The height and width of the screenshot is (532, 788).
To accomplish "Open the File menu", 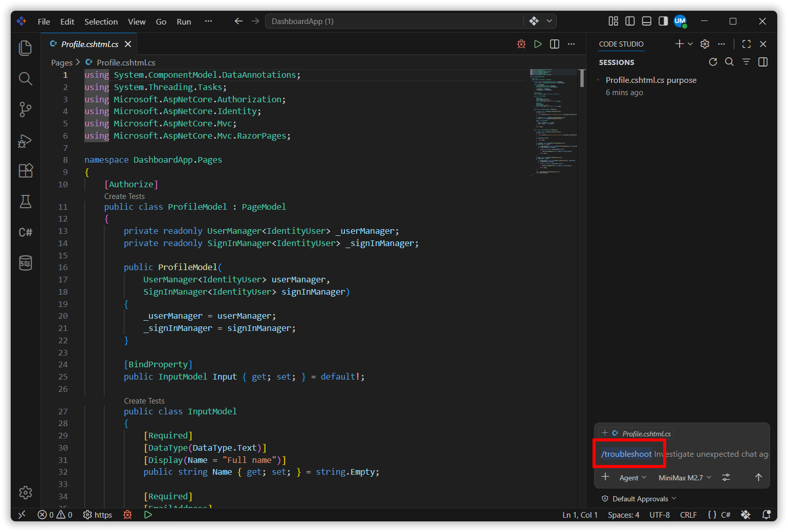I will point(44,21).
